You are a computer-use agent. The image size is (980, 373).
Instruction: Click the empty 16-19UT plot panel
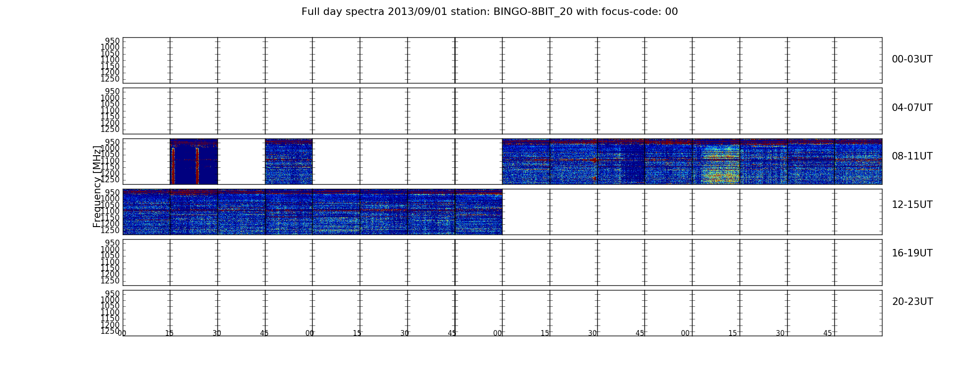[x=502, y=262]
